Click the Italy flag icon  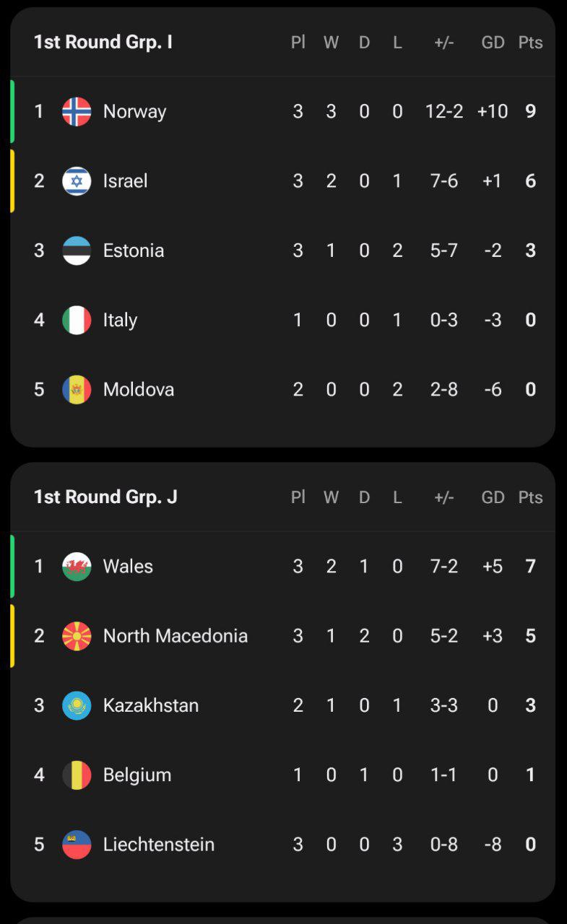click(77, 320)
